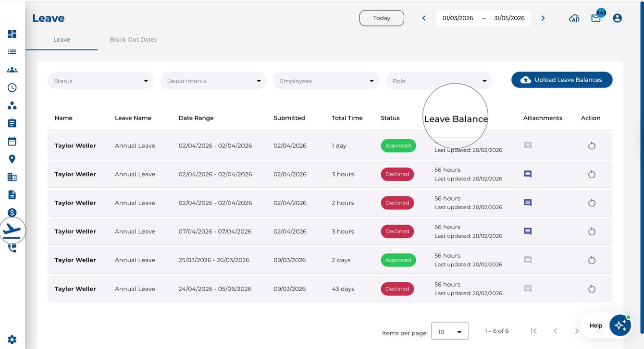Click the Declined badge on 43 days row
This screenshot has height=349, width=644.
(397, 289)
